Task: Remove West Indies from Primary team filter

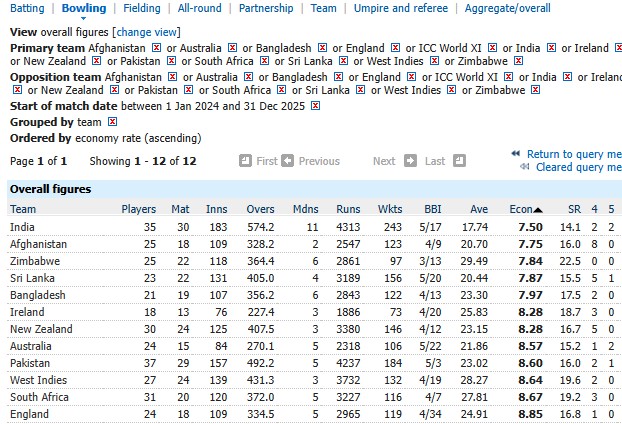Action: 435,61
